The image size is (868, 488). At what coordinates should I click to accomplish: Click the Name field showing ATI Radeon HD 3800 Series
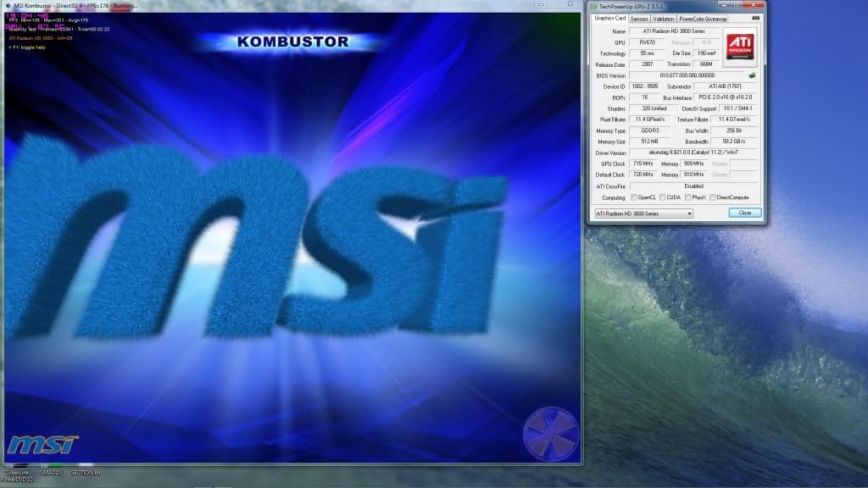click(674, 31)
